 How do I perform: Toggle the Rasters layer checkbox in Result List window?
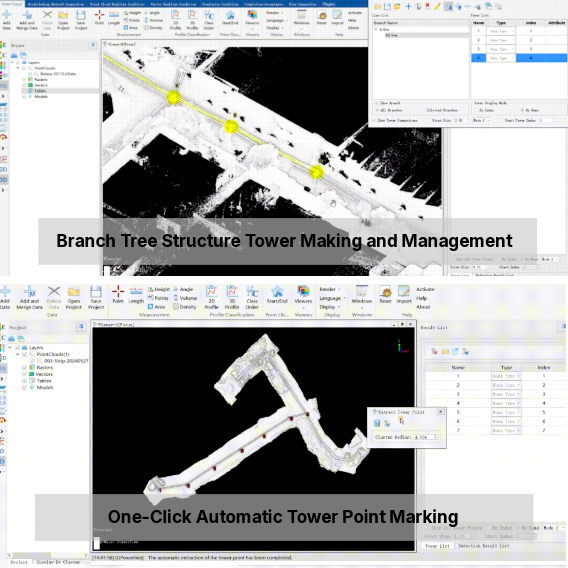[25, 367]
